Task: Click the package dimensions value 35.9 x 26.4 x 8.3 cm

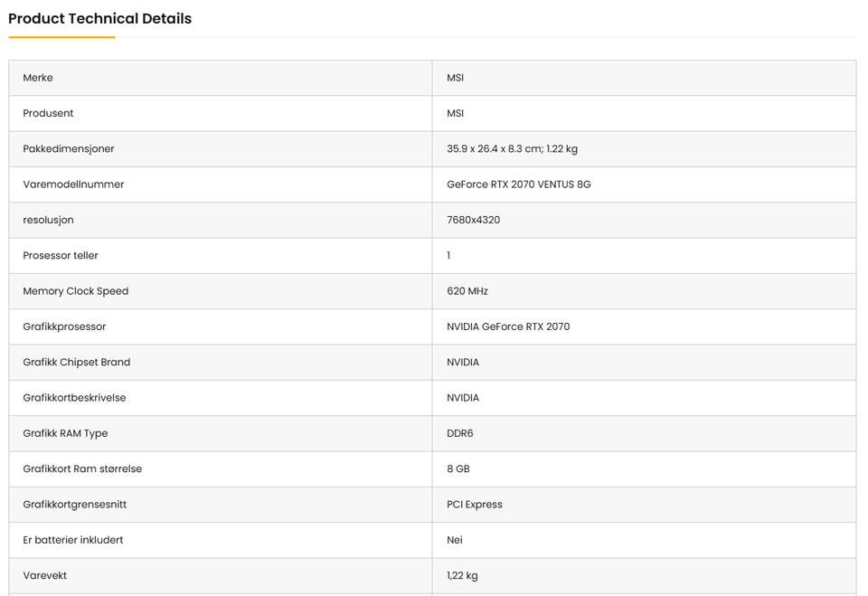Action: coord(512,148)
